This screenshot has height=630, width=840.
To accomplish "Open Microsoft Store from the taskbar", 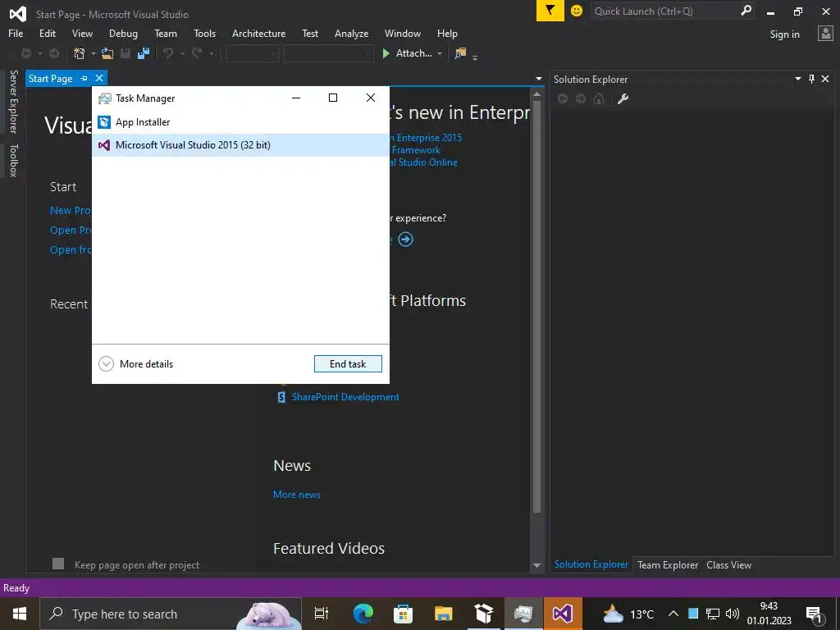I will point(403,614).
